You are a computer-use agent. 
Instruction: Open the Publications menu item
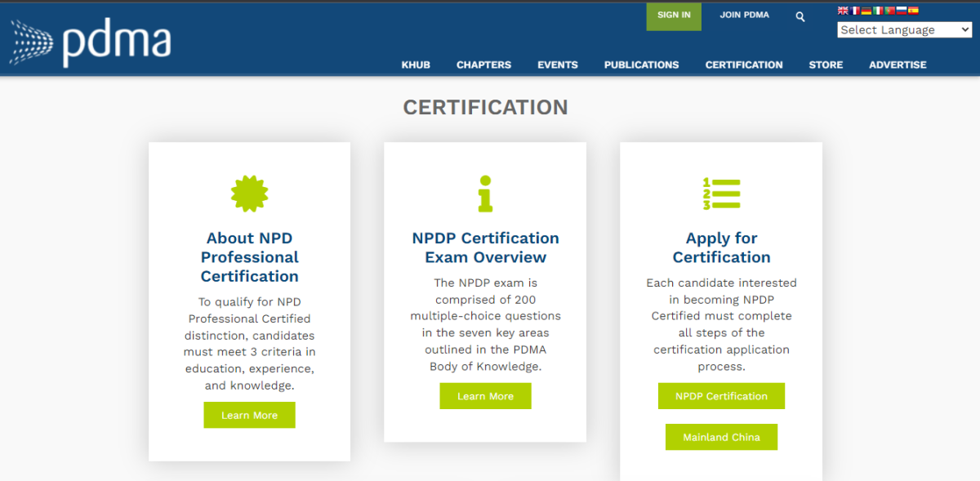(x=641, y=65)
